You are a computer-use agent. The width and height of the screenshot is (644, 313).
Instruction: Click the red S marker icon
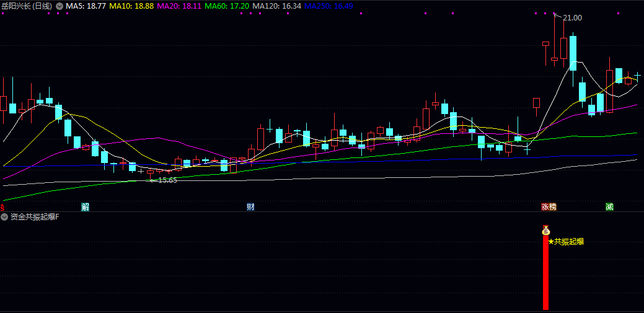[2, 206]
